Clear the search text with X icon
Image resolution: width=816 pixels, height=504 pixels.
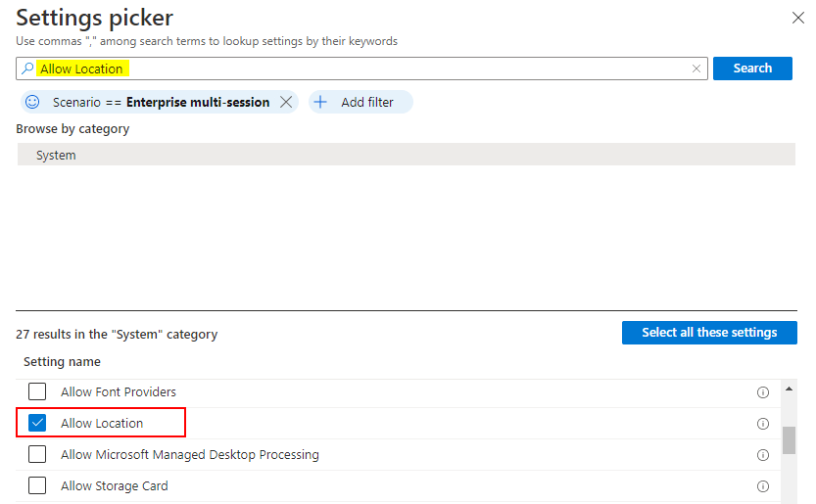point(696,69)
